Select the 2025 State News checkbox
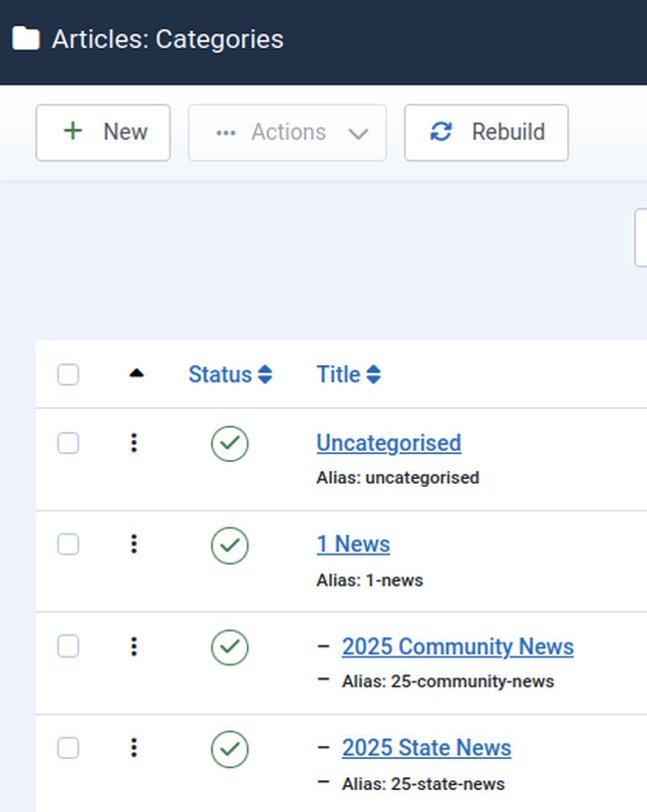 point(68,748)
